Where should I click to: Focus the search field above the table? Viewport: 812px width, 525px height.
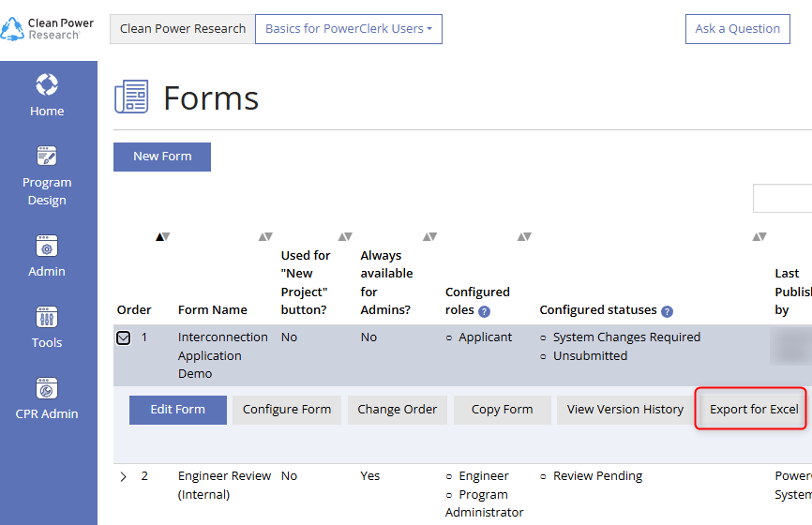(x=783, y=198)
